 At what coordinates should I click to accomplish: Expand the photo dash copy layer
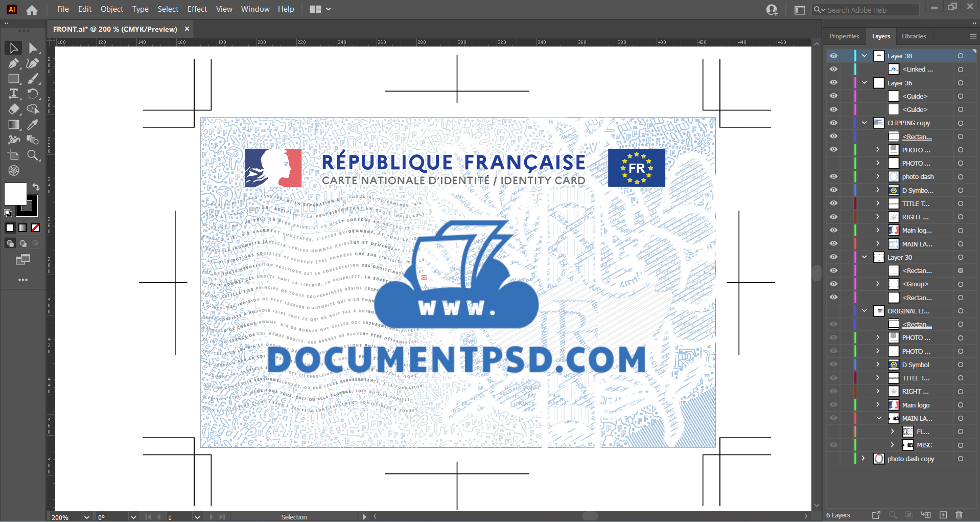[x=864, y=458]
